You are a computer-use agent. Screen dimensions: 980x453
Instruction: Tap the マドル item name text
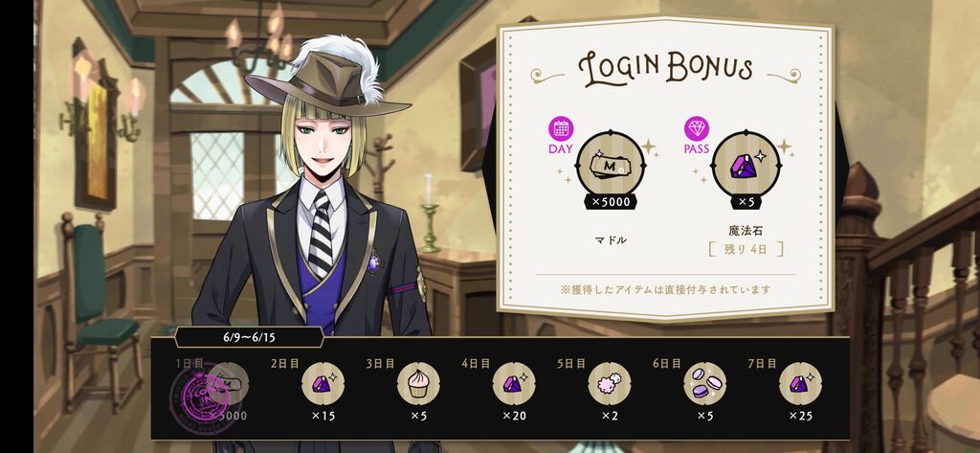pos(610,239)
